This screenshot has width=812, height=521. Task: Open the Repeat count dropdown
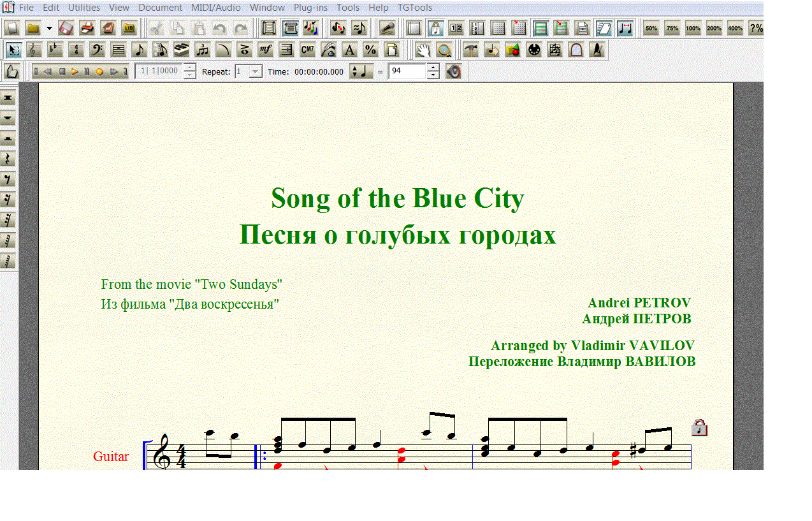(x=256, y=71)
